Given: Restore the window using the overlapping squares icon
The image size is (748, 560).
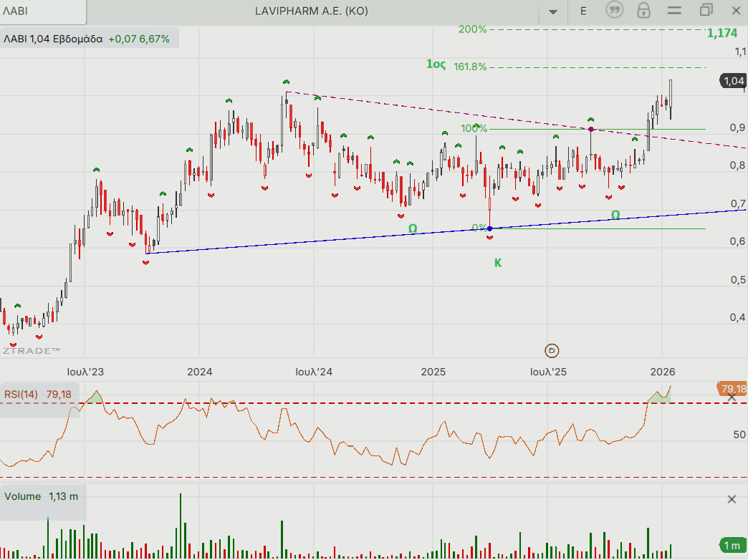Looking at the screenshot, I should [x=706, y=11].
